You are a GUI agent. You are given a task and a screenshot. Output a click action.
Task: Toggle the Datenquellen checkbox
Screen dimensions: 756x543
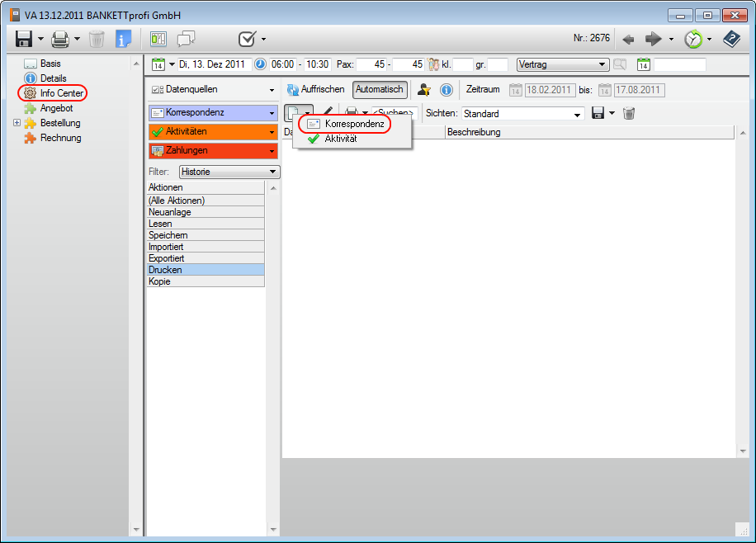pyautogui.click(x=158, y=90)
